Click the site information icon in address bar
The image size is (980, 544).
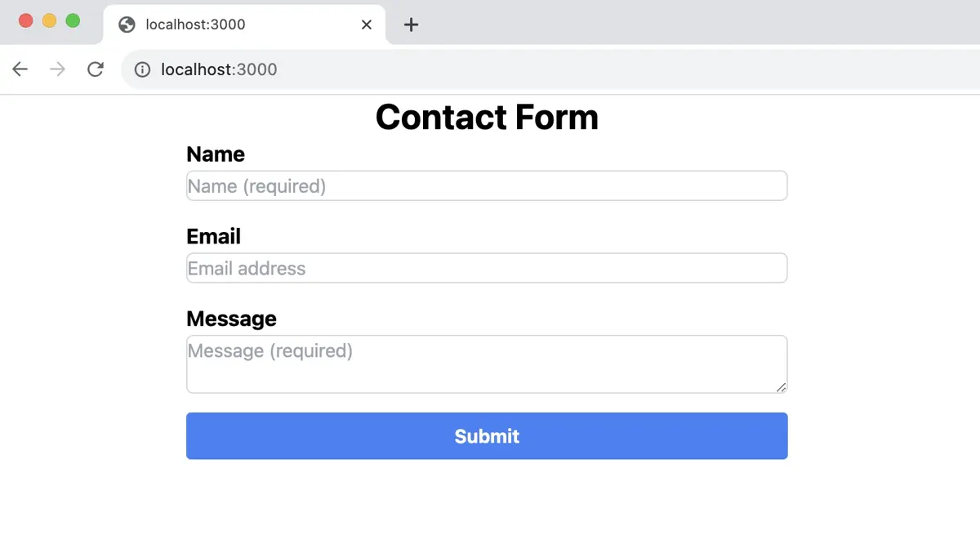[x=141, y=69]
